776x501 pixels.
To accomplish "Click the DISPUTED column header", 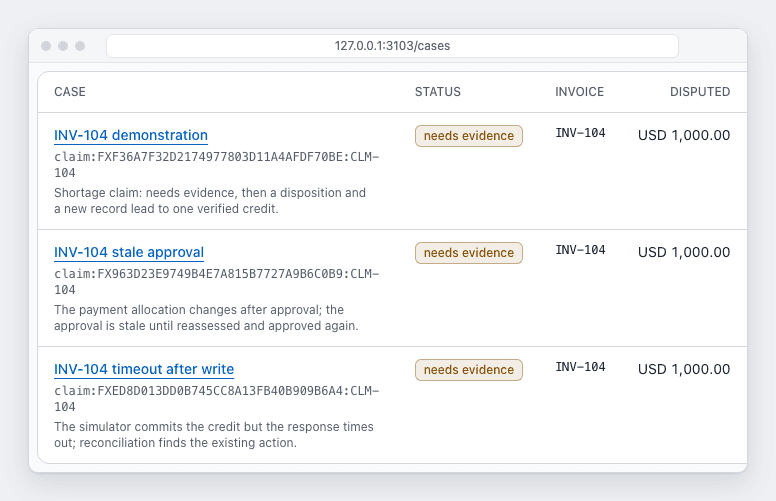I will click(x=700, y=92).
